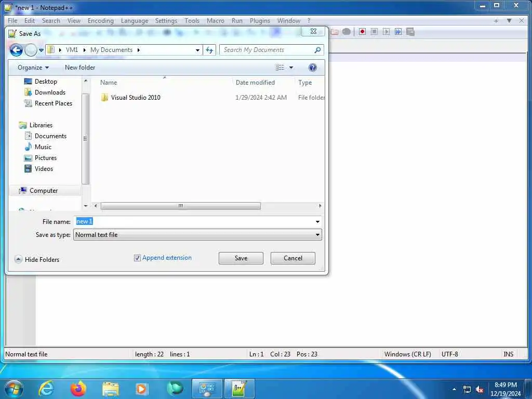Open Windows Media Player from taskbar

(141, 389)
